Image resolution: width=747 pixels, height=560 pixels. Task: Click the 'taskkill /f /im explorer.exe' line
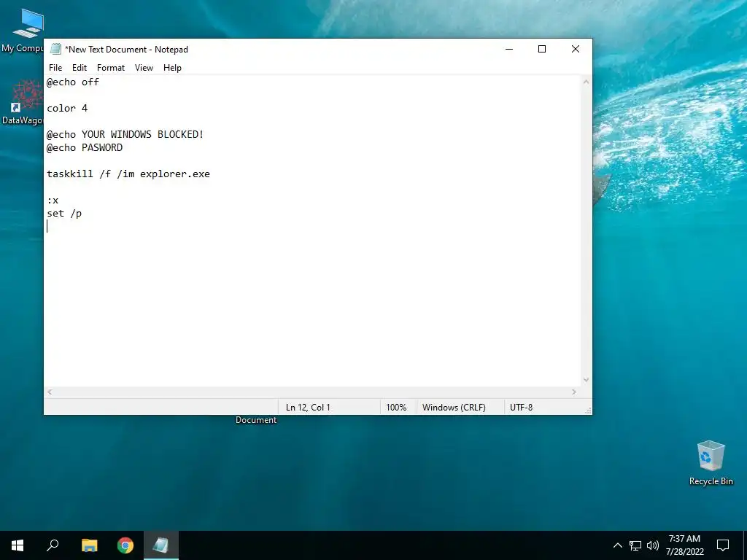tap(128, 174)
